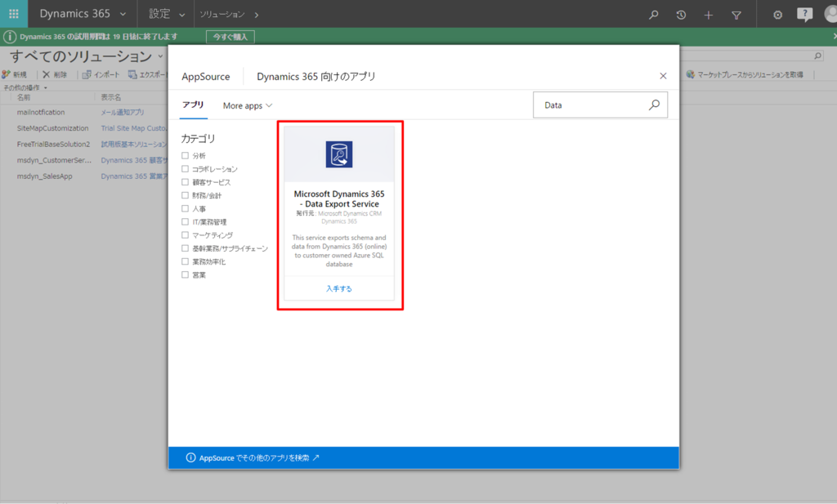Click the plus quick create icon
This screenshot has height=504, width=837.
[x=709, y=15]
